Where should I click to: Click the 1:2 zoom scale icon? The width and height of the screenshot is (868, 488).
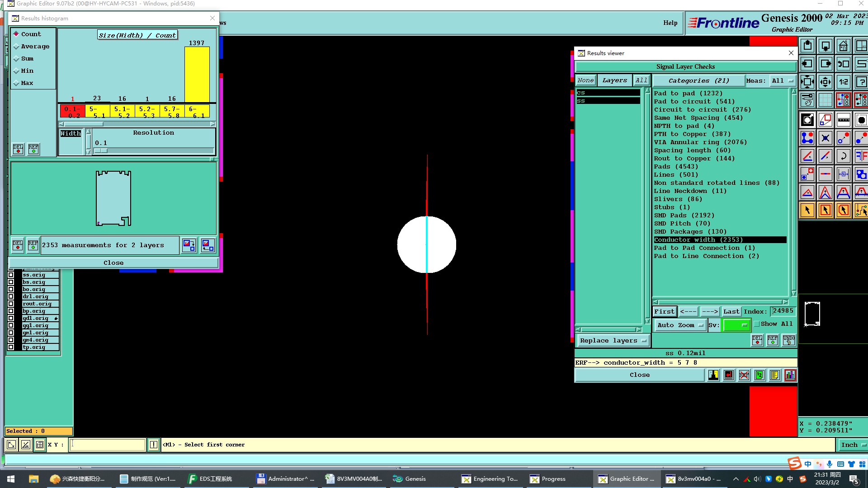point(843,82)
